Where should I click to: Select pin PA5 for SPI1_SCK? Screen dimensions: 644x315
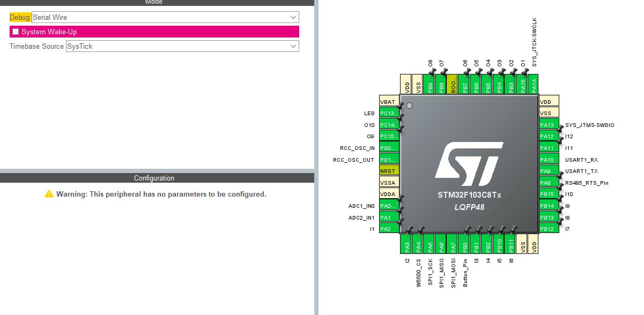tap(430, 244)
